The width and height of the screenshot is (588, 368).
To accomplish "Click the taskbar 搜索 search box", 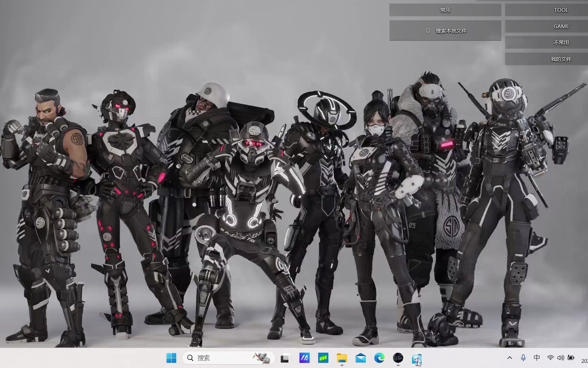I will click(x=229, y=358).
